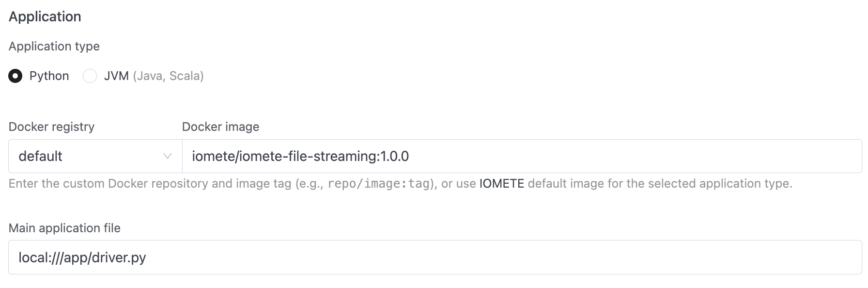Screen dimensions: 868x288
Task: Click the Main application file label
Action: (64, 228)
